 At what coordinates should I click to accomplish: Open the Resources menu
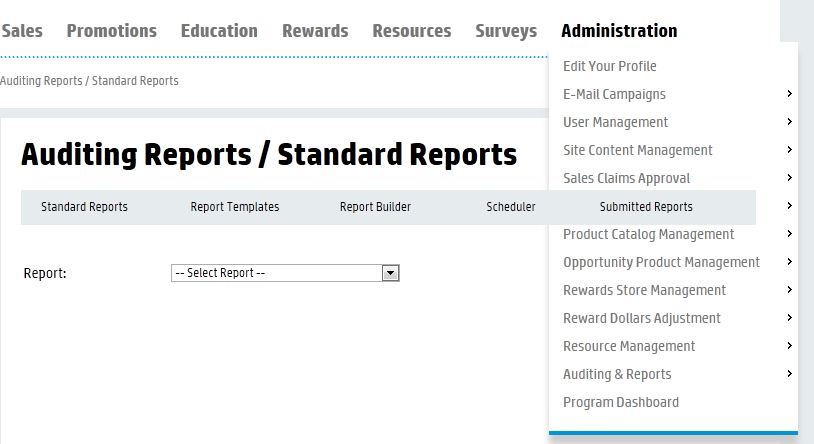coord(412,31)
